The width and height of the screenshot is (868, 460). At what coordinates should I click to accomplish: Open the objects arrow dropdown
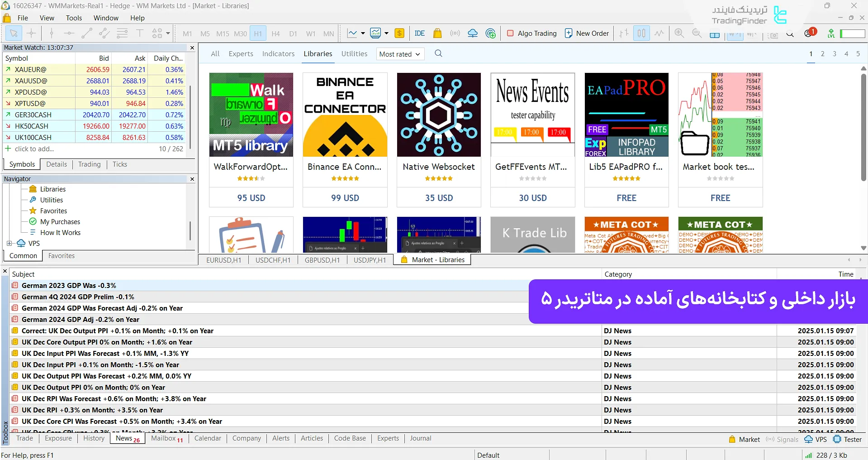(x=166, y=33)
